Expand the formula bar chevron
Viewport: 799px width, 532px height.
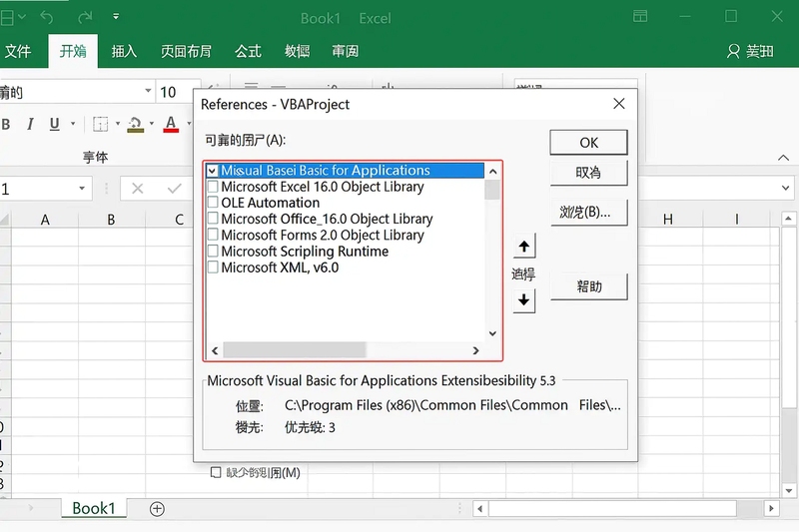[785, 189]
